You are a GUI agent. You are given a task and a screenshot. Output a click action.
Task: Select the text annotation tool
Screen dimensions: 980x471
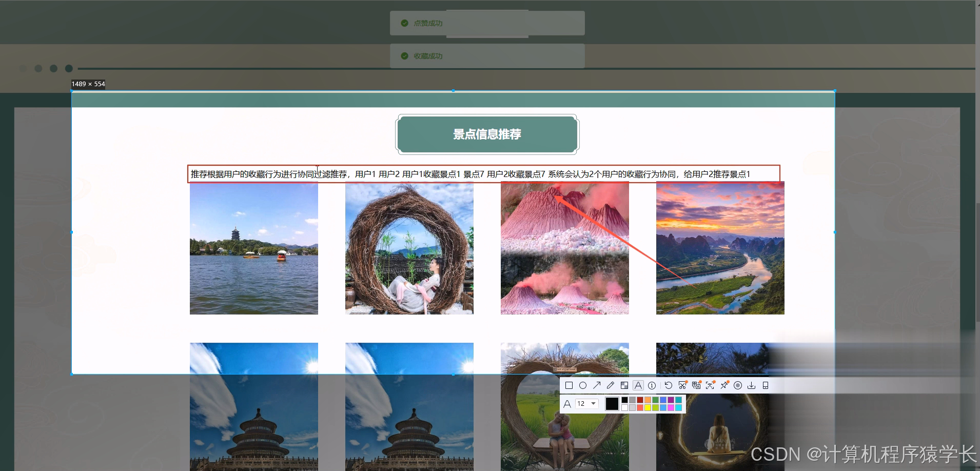(x=638, y=385)
